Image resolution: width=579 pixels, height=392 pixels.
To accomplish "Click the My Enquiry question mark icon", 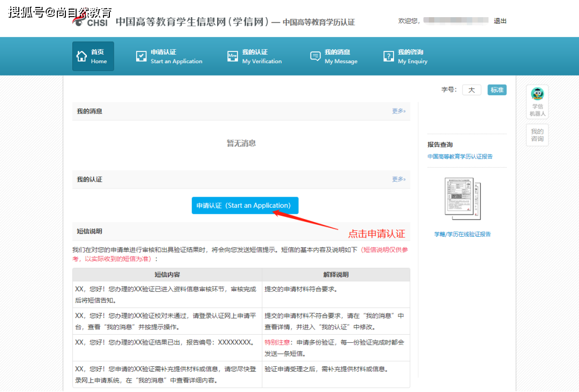I will (x=388, y=56).
